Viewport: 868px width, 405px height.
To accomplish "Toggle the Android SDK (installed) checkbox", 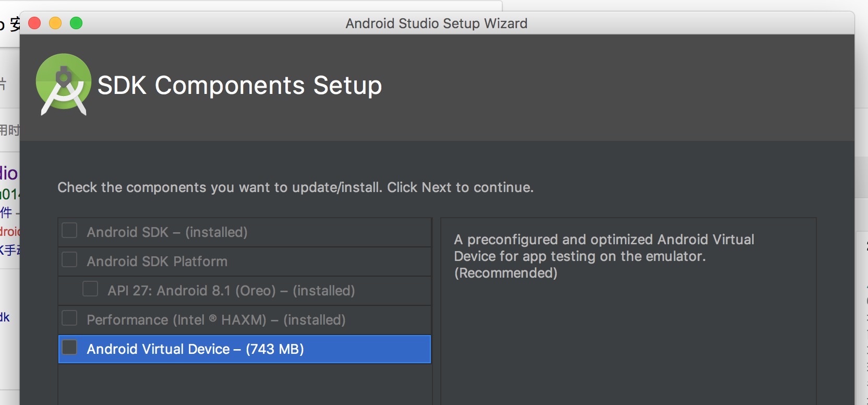I will 69,231.
